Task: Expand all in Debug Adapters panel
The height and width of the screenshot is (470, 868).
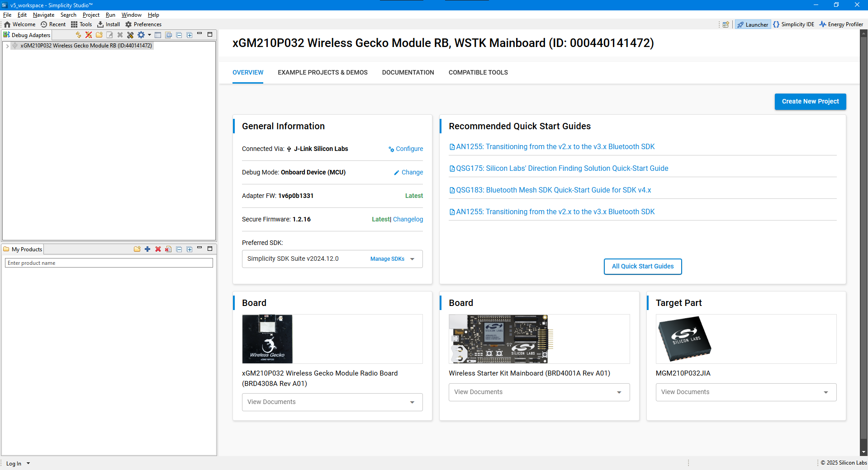Action: click(190, 35)
